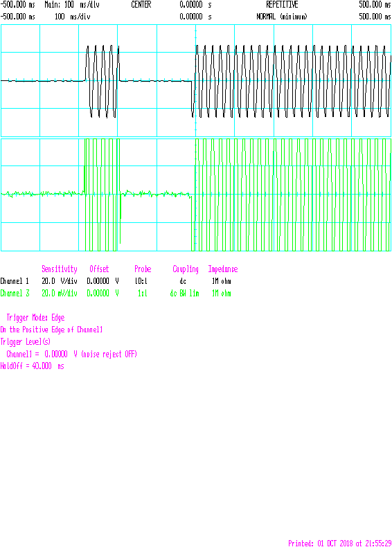Click the 'NORMAL (minimum)' display mode text
The image size is (392, 547).
pyautogui.click(x=282, y=17)
